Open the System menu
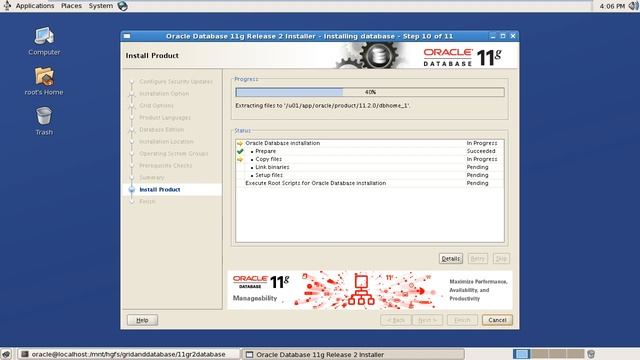 point(101,6)
